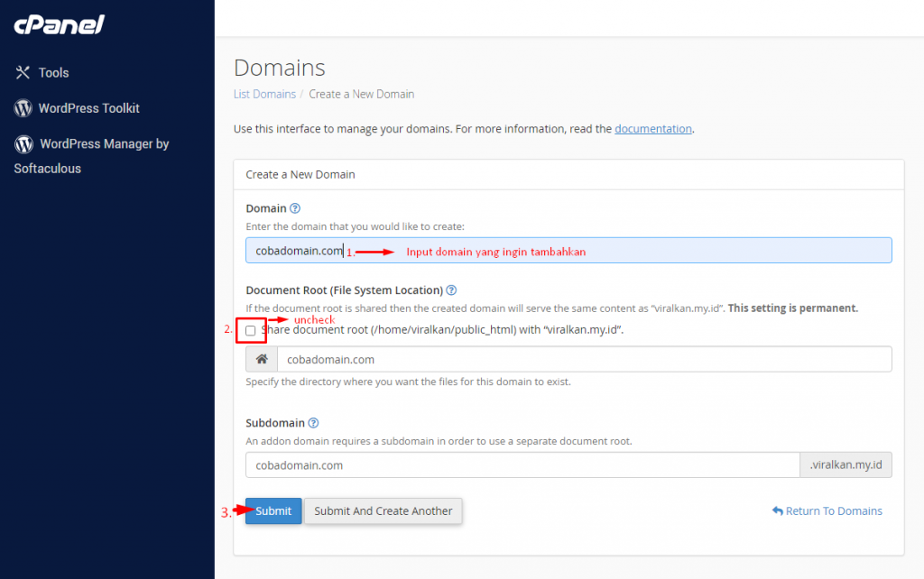Click the back arrow next to Return To Domains
924x579 pixels.
(x=777, y=510)
